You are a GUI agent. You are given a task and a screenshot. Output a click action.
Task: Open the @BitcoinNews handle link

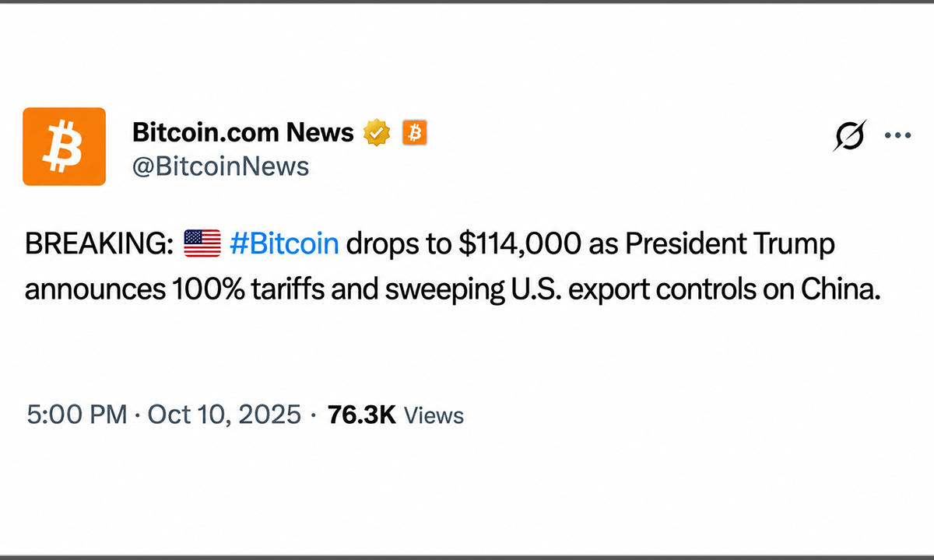click(x=221, y=166)
